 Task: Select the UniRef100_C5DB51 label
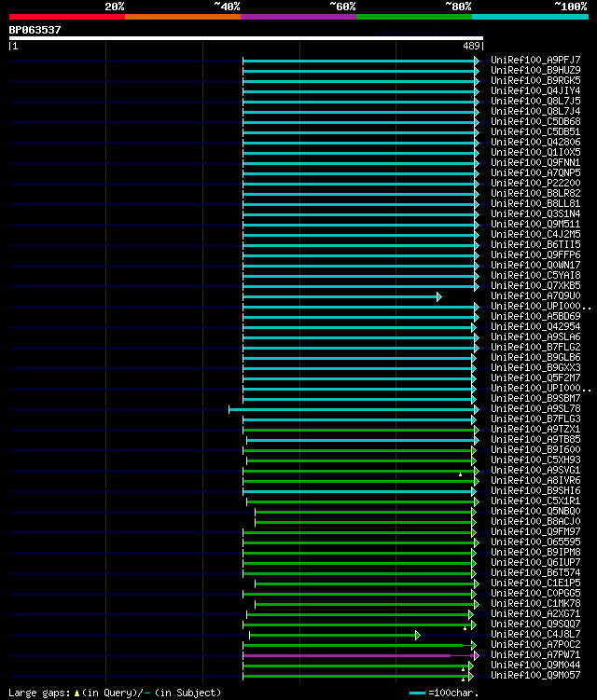click(535, 131)
